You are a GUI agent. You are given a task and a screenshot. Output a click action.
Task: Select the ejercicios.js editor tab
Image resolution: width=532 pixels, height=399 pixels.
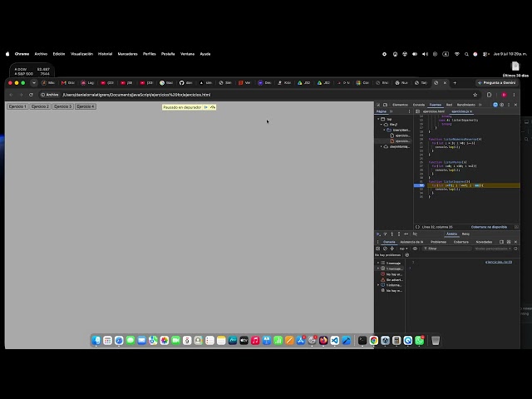pyautogui.click(x=460, y=111)
